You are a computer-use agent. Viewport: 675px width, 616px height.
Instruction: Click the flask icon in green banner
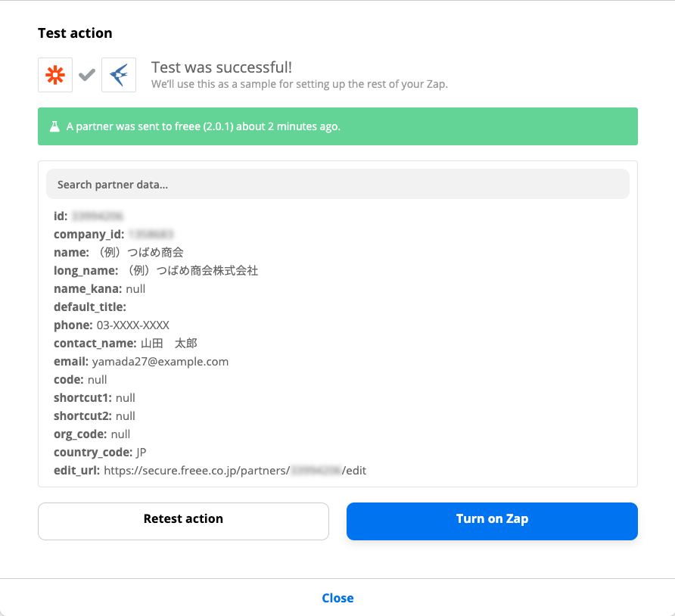click(x=54, y=126)
